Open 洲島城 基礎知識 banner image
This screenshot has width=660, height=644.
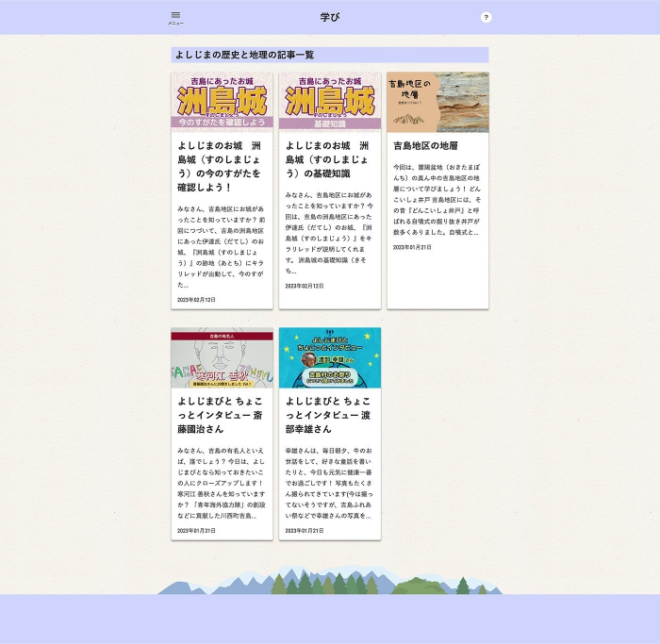click(330, 101)
